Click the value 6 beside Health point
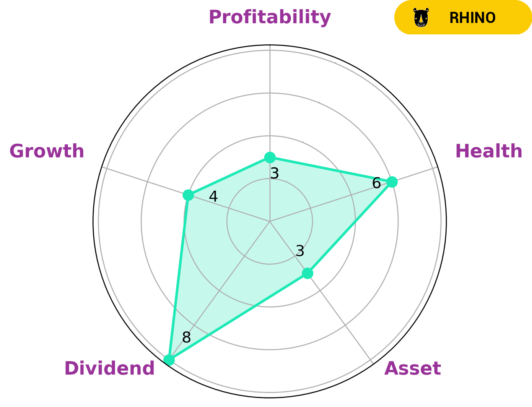The image size is (532, 407). (x=376, y=183)
